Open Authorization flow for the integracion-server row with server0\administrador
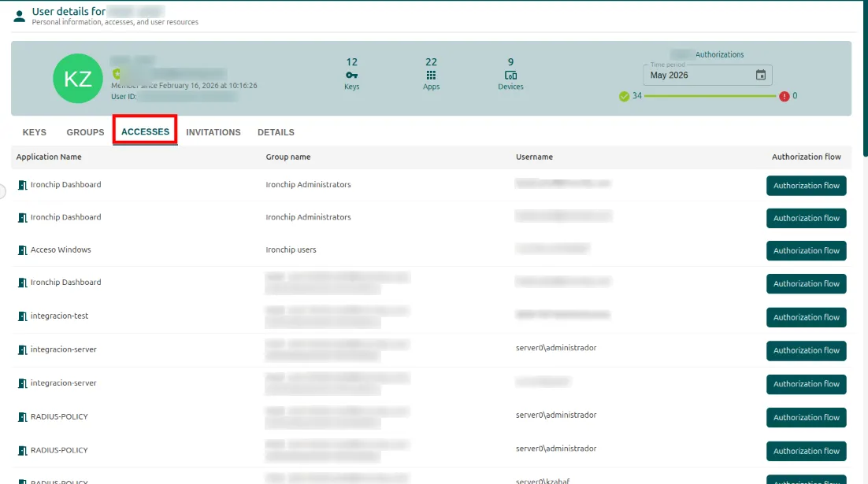The width and height of the screenshot is (868, 484). click(806, 351)
